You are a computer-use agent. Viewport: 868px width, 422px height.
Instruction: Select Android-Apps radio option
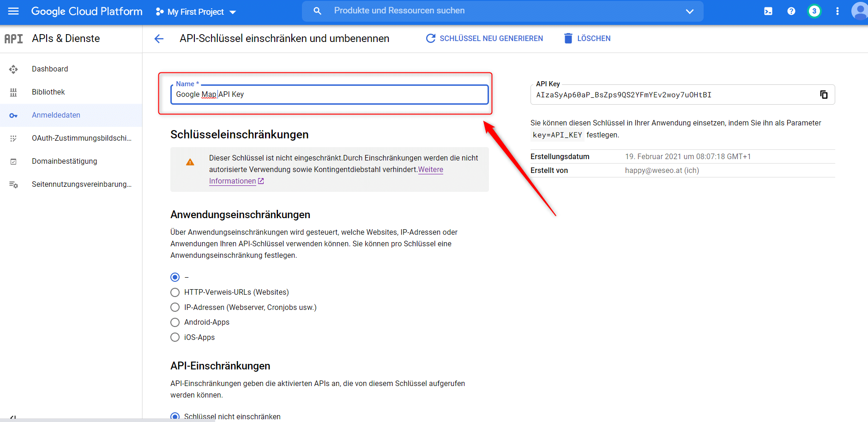(175, 322)
